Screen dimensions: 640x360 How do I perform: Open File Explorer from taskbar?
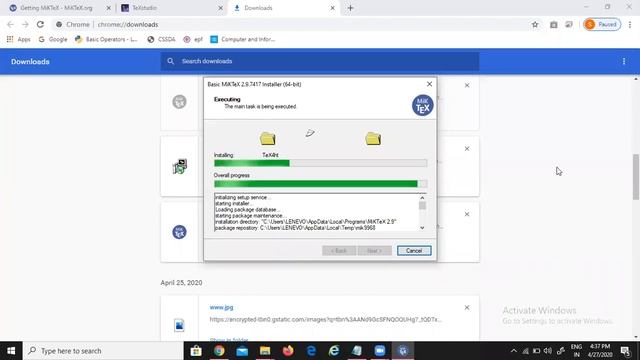[x=265, y=351]
